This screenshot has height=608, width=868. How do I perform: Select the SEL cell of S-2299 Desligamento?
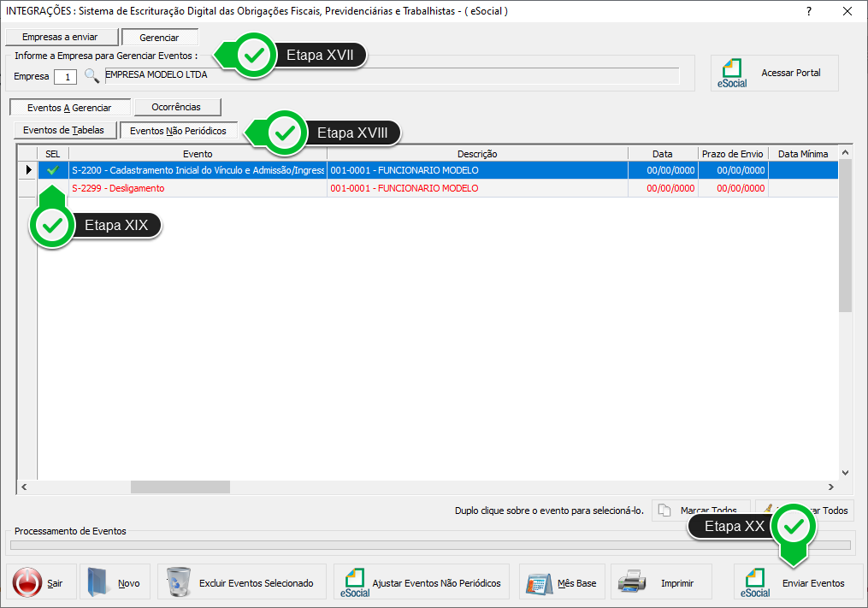click(53, 188)
